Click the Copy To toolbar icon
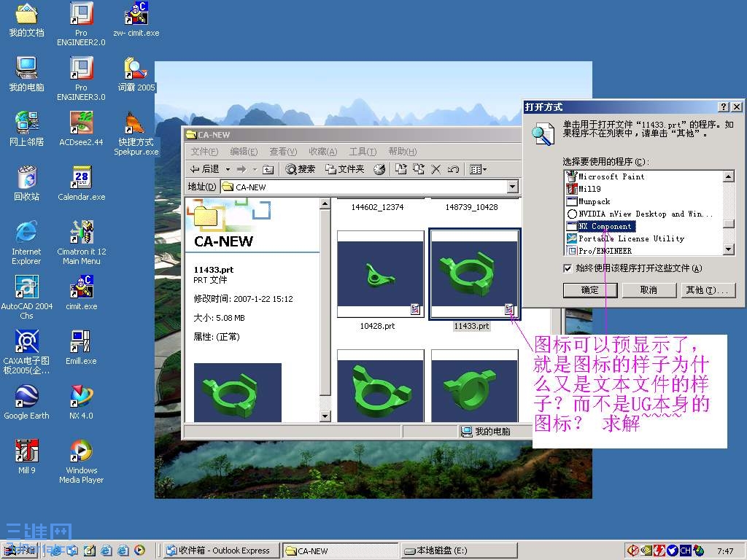This screenshot has height=560, width=747. click(418, 169)
